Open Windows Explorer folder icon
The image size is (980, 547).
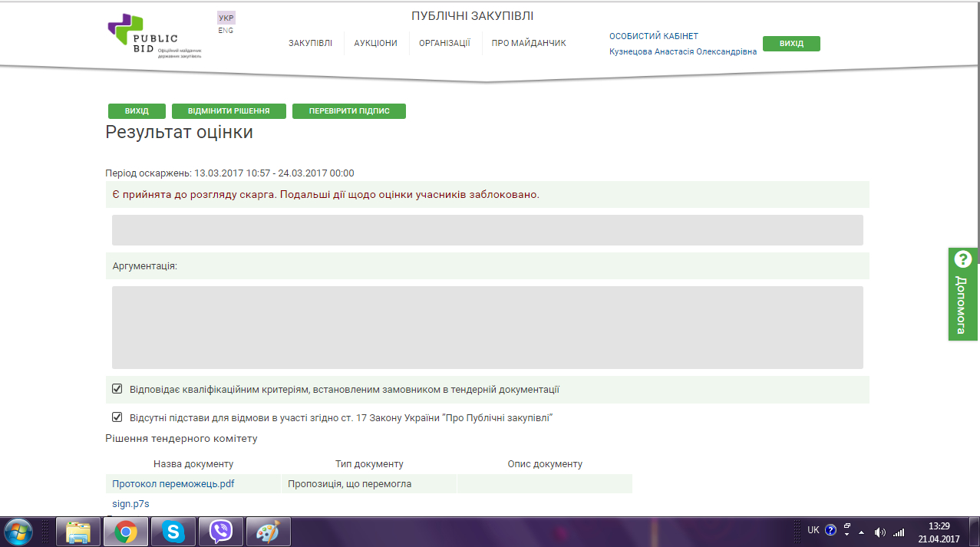(x=78, y=531)
